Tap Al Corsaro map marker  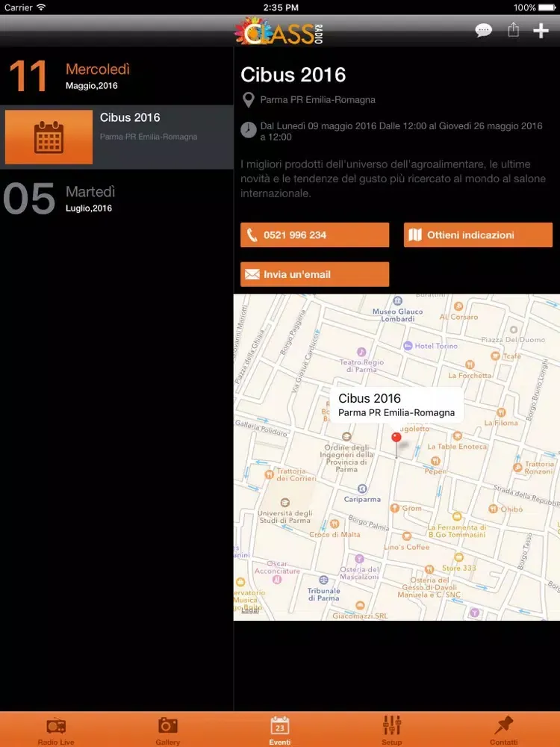[x=458, y=306]
